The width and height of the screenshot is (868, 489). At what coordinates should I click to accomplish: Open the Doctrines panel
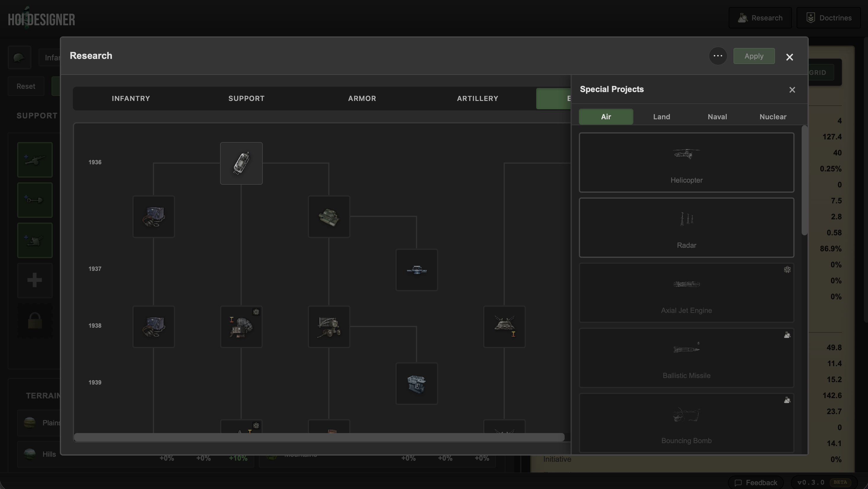[829, 17]
